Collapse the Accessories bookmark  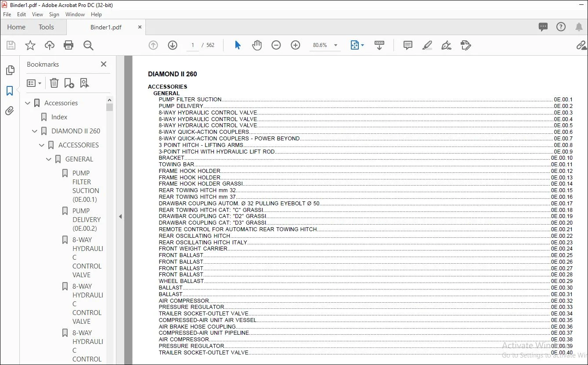pos(28,103)
